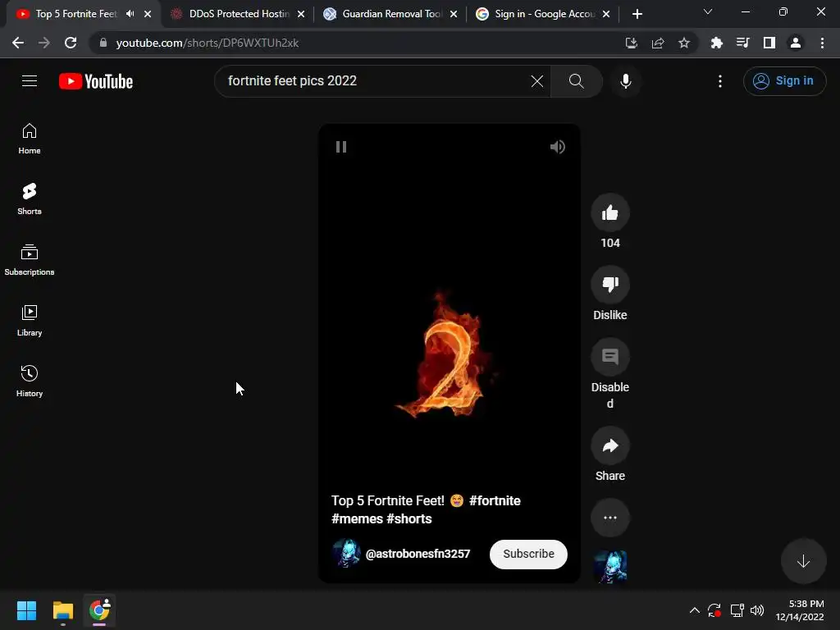Click the #shorts hashtag

point(409,518)
